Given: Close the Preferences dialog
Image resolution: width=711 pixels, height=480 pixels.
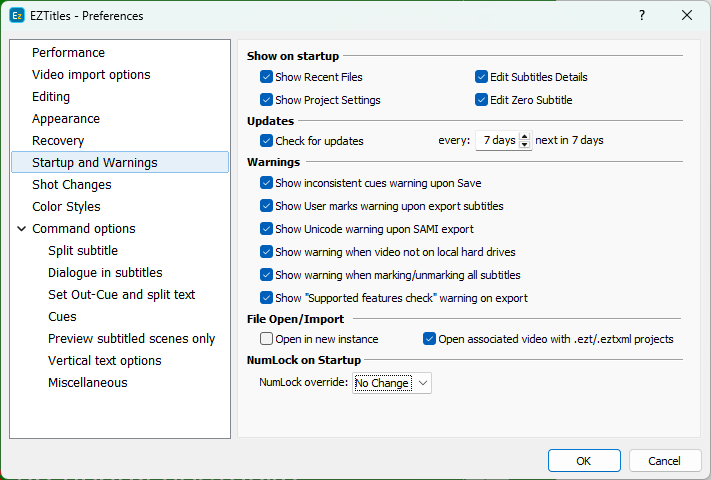Looking at the screenshot, I should [687, 15].
